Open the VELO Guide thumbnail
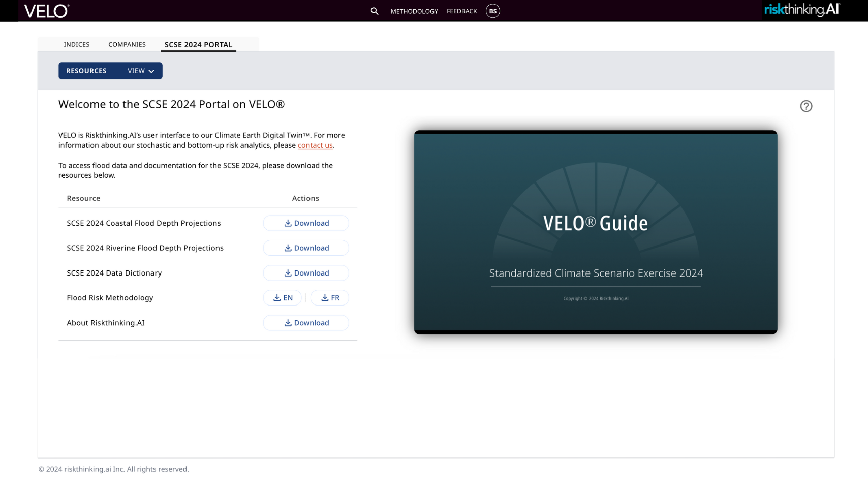 pyautogui.click(x=596, y=232)
